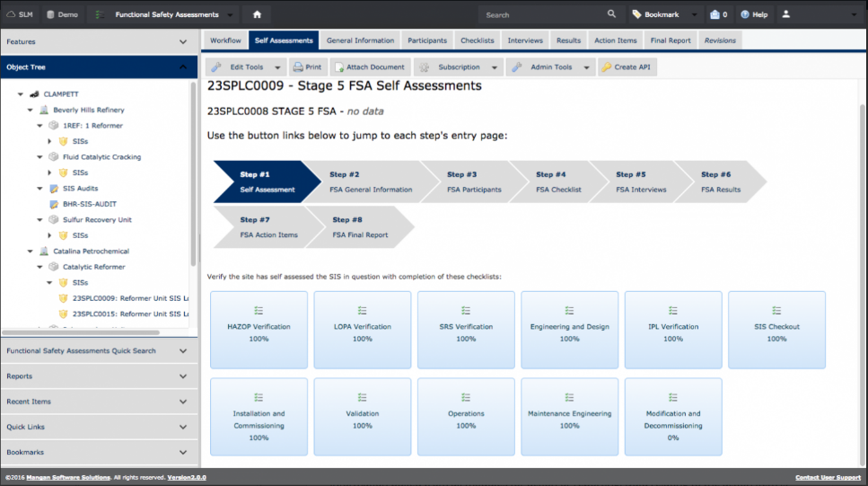This screenshot has width=868, height=486.
Task: Select Fluid Catalytic Cracking tree item
Action: [101, 157]
